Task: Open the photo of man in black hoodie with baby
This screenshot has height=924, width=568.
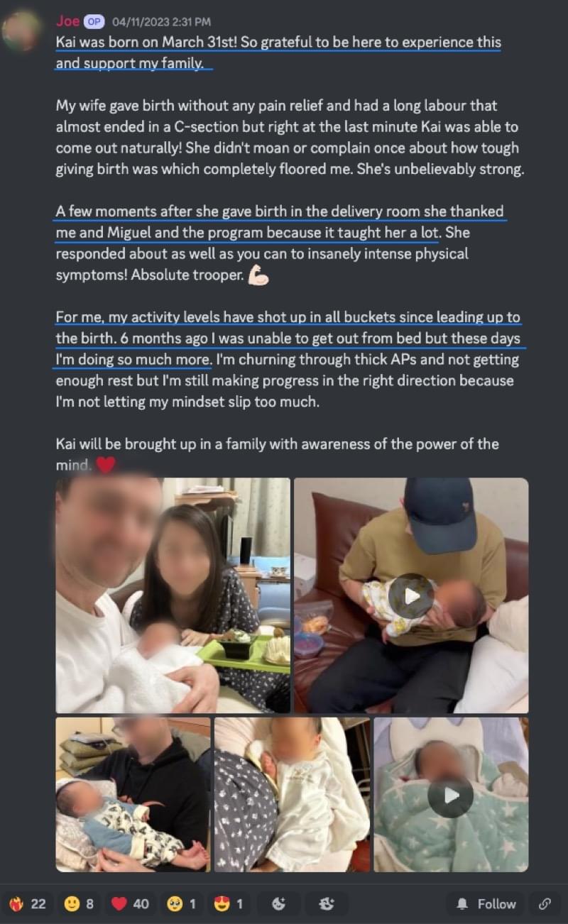Action: [133, 794]
